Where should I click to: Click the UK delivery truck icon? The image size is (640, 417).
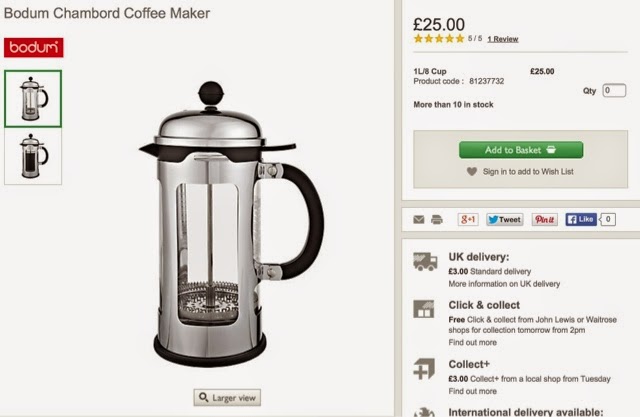coord(425,262)
